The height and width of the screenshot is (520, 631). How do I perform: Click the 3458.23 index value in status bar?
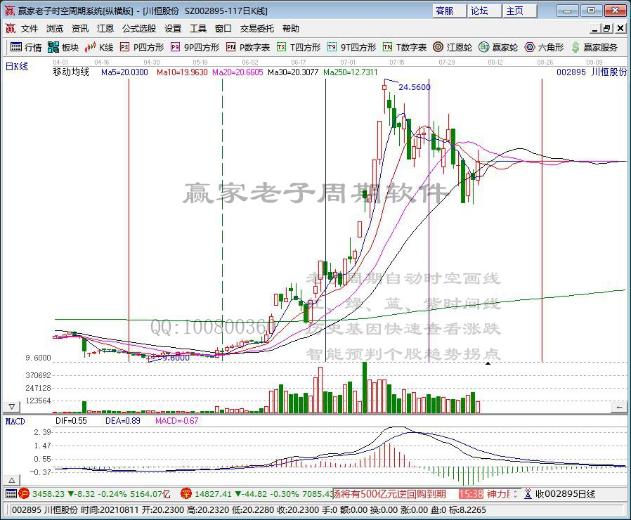(x=48, y=494)
